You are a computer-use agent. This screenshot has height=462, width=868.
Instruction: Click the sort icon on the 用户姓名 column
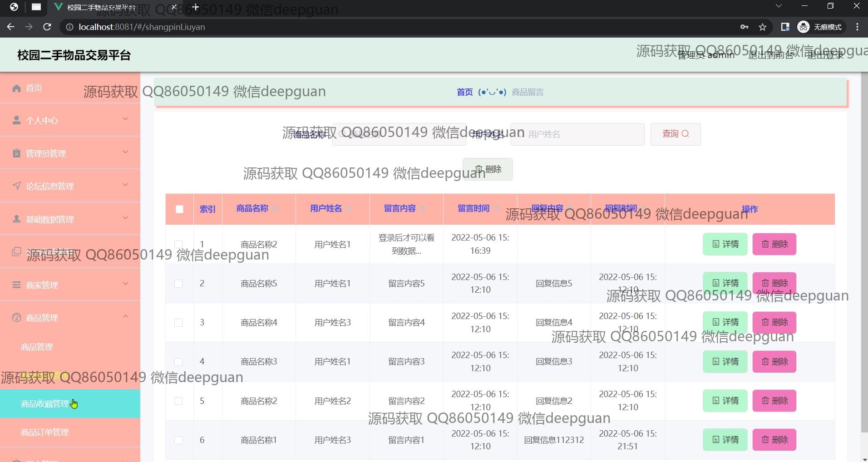(349, 209)
